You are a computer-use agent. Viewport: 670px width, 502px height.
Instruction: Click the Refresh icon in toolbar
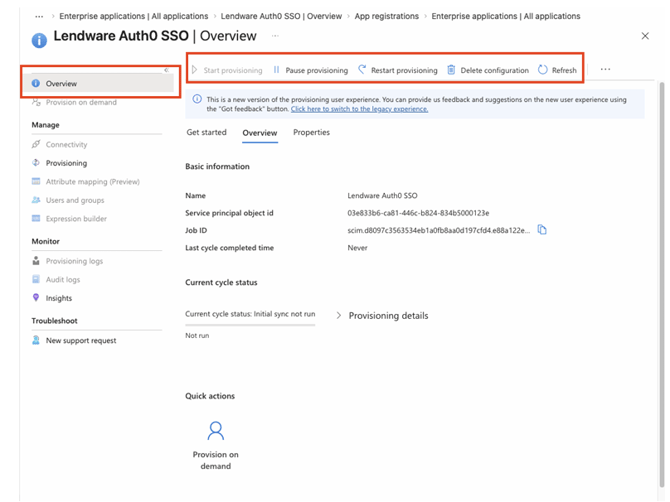tap(543, 70)
